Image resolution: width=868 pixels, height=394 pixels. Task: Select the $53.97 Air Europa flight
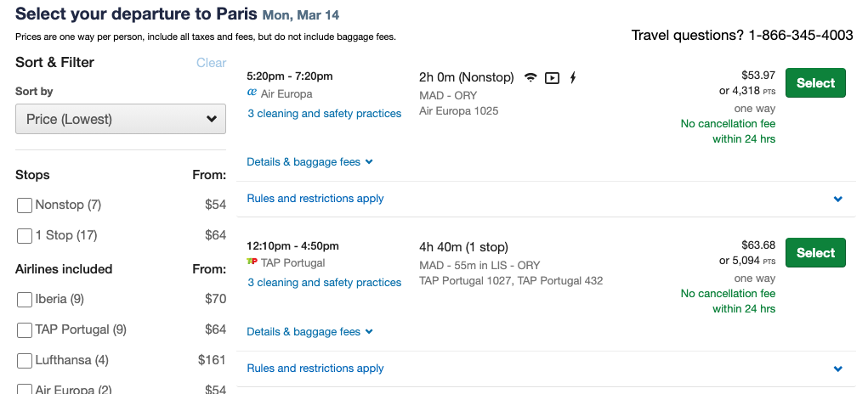[815, 83]
